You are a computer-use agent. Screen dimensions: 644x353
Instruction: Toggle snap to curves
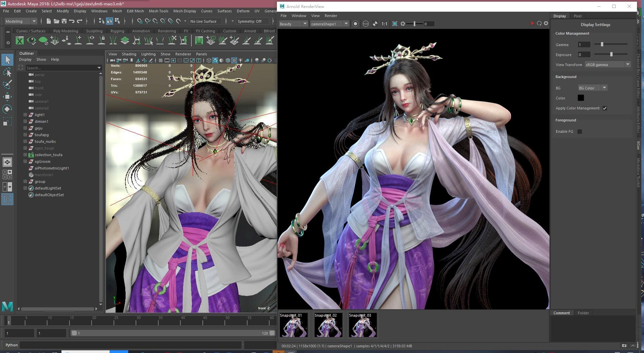pyautogui.click(x=147, y=21)
